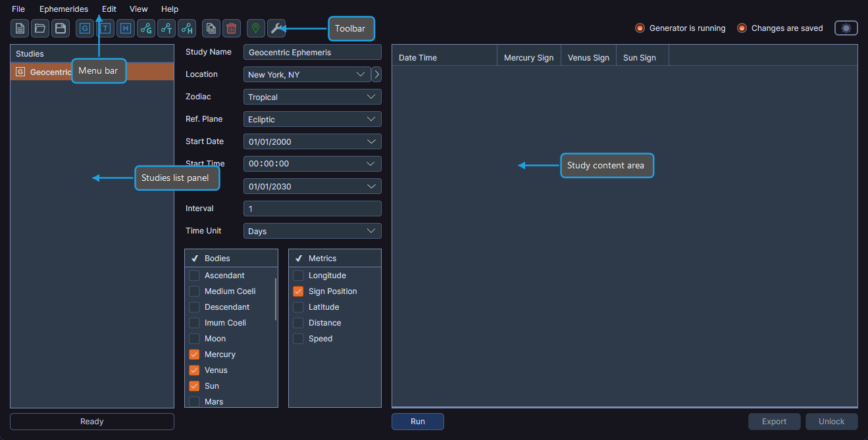Screen dimensions: 868x440
Task: Disable the Mercury checkbox
Action: (194, 354)
